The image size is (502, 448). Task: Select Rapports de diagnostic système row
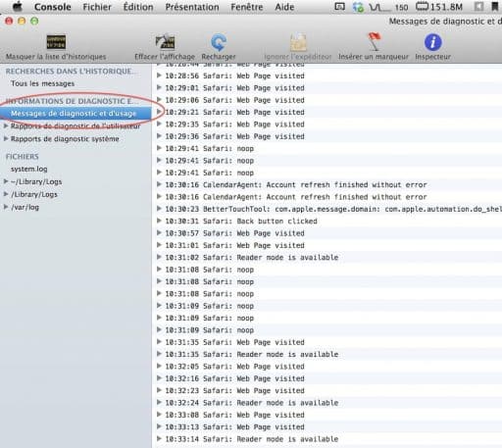click(x=65, y=139)
